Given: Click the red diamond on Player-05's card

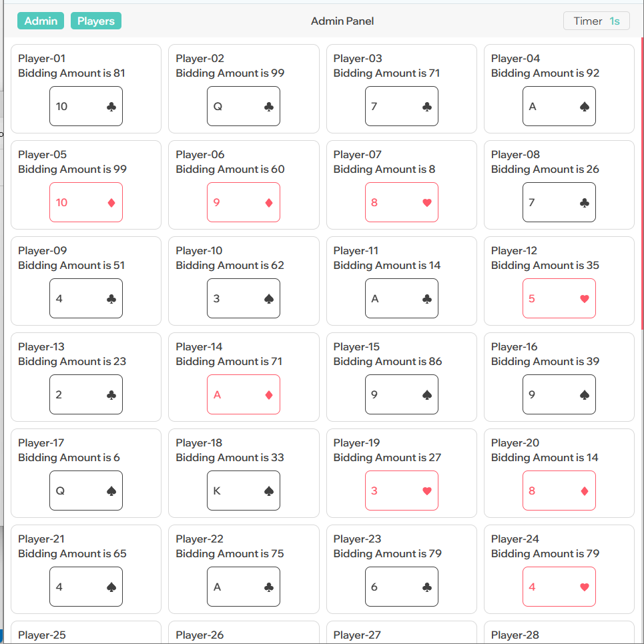Looking at the screenshot, I should pyautogui.click(x=111, y=203).
